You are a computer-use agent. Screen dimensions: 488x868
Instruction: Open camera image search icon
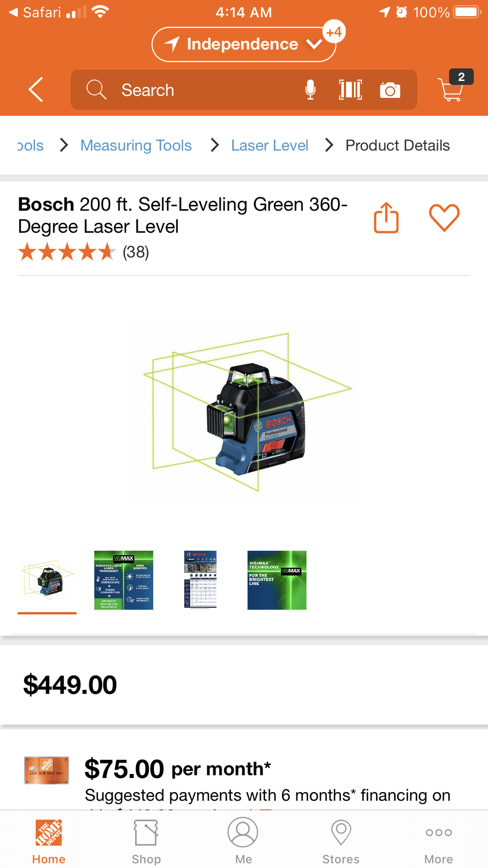point(390,90)
